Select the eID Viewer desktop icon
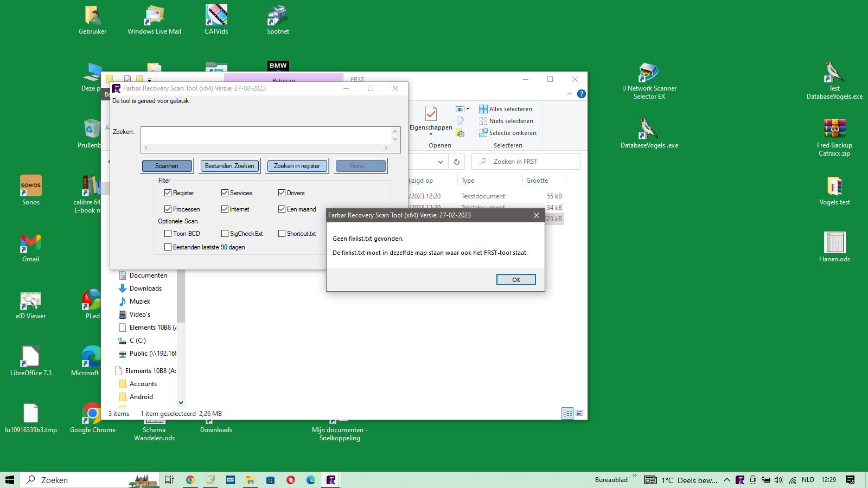 tap(31, 305)
